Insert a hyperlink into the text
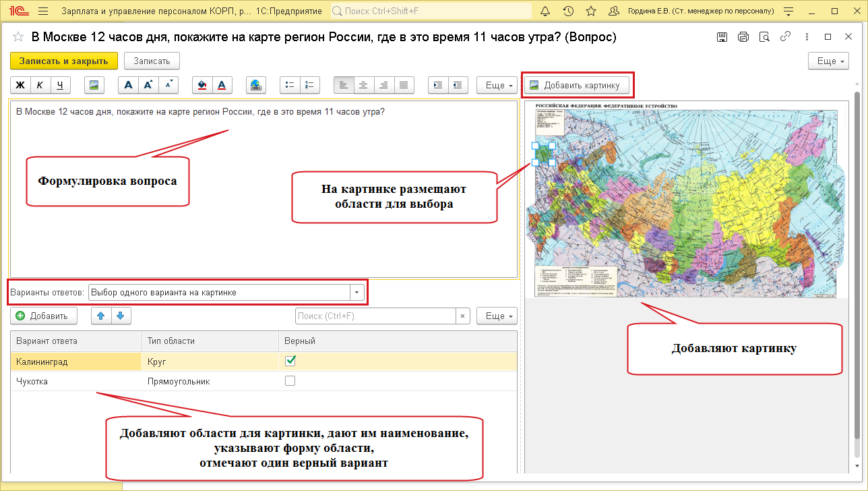This screenshot has width=868, height=491. (256, 85)
